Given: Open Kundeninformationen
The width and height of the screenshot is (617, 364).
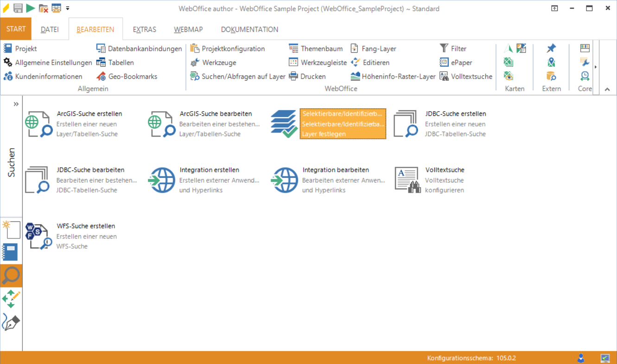Looking at the screenshot, I should pyautogui.click(x=43, y=76).
